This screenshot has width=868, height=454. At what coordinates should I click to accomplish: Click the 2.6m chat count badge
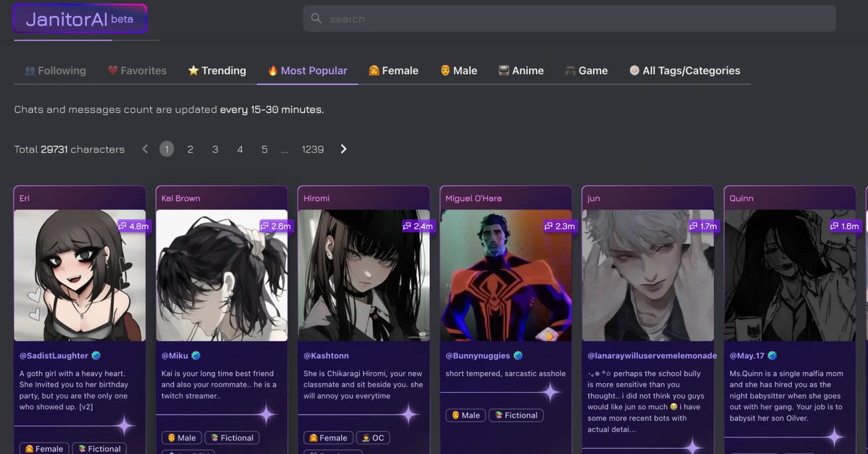pyautogui.click(x=276, y=226)
